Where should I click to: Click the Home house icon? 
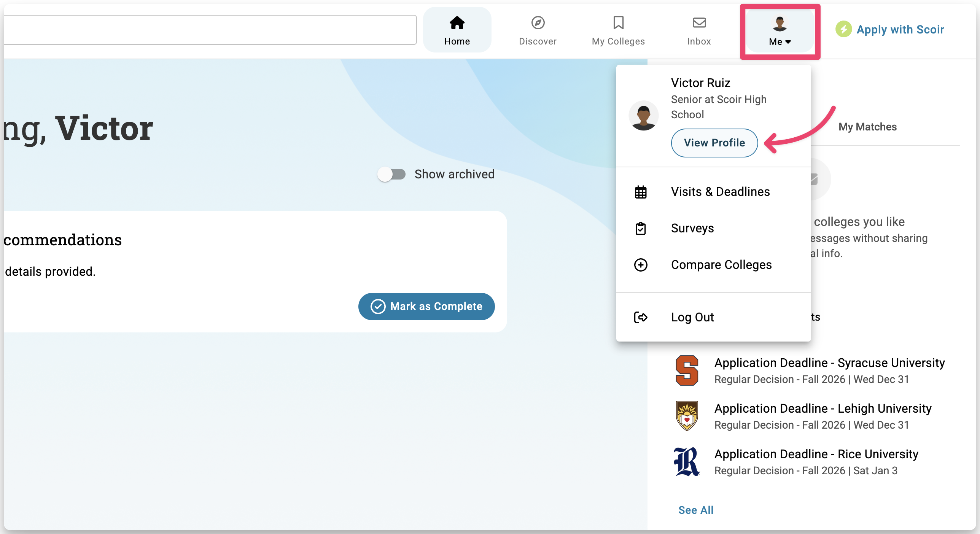[457, 23]
